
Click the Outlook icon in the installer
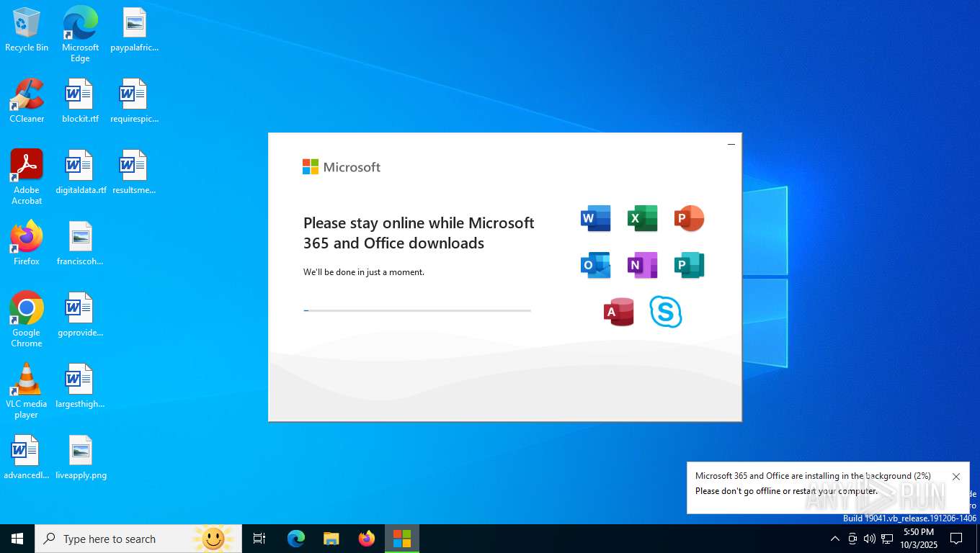point(595,265)
